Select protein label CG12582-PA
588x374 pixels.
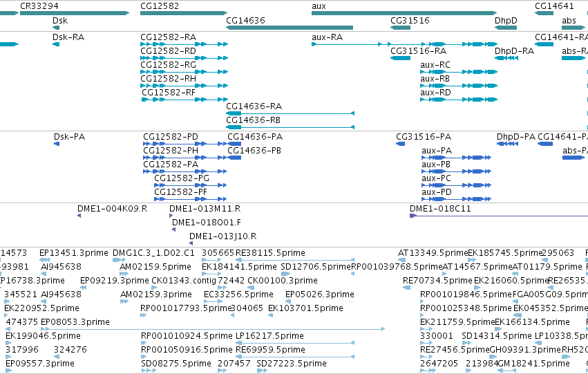coord(171,165)
